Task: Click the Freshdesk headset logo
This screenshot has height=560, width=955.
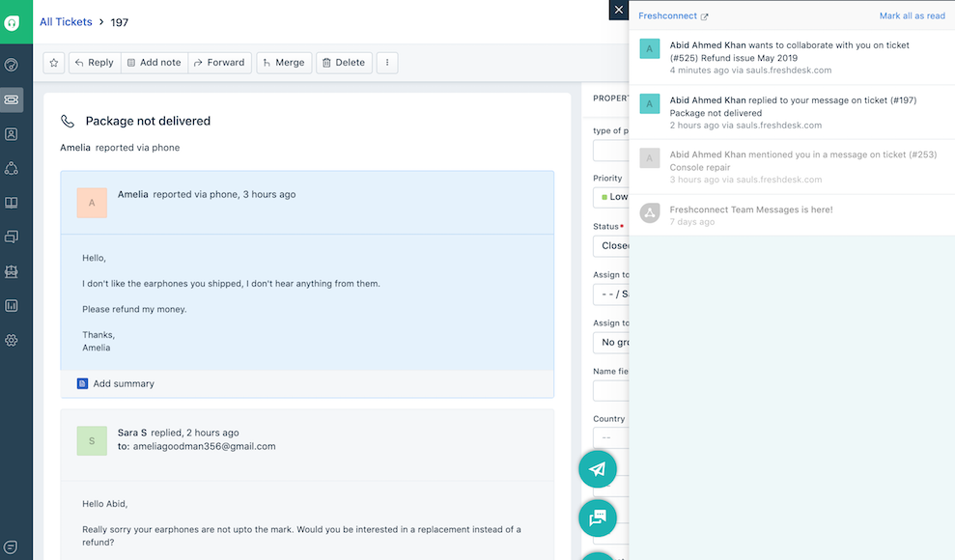Action: click(x=12, y=23)
